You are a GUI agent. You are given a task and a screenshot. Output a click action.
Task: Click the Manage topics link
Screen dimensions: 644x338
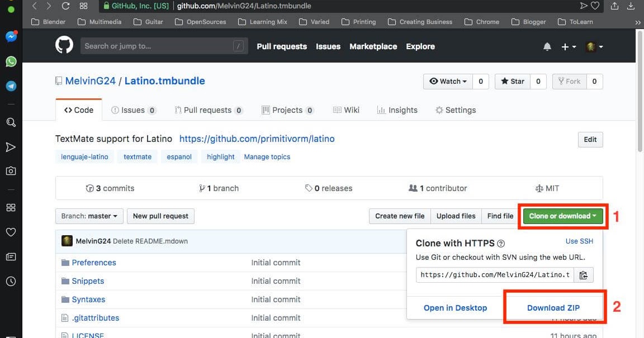(x=267, y=157)
